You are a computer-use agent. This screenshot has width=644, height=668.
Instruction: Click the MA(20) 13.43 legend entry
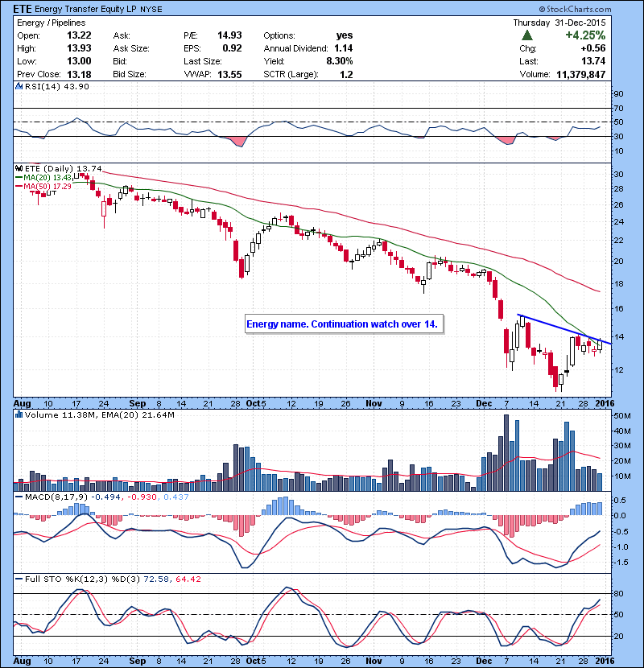click(43, 177)
